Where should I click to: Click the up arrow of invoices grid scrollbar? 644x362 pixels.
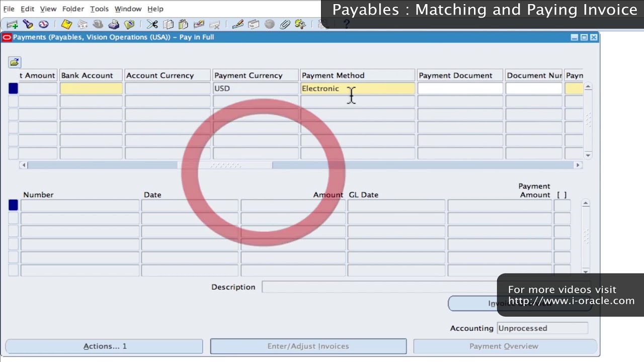pos(586,203)
